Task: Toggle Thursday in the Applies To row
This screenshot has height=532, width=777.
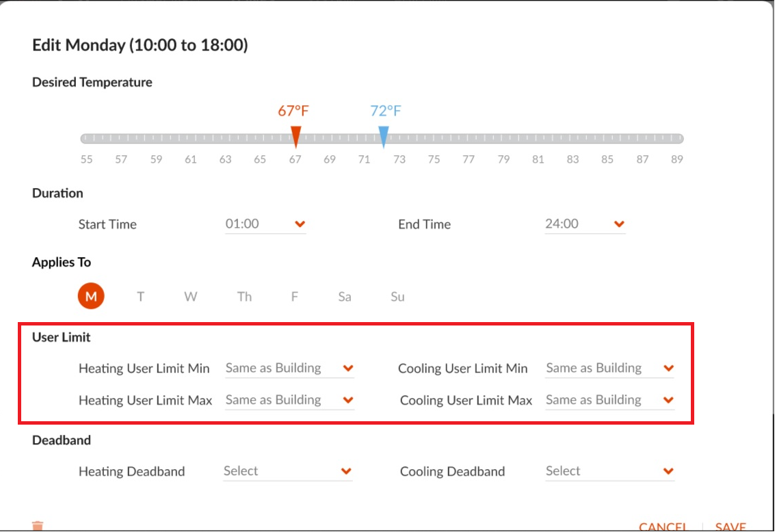Action: tap(244, 297)
